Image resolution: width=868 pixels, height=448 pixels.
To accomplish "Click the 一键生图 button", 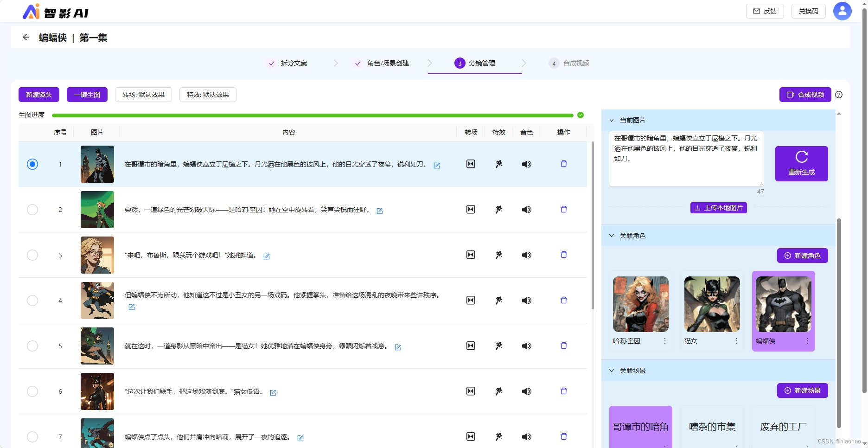I will (87, 95).
